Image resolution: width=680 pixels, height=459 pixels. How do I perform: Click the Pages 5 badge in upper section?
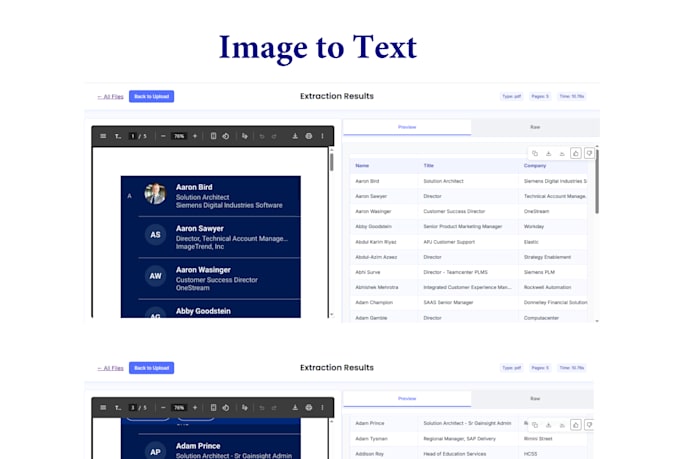pos(540,96)
